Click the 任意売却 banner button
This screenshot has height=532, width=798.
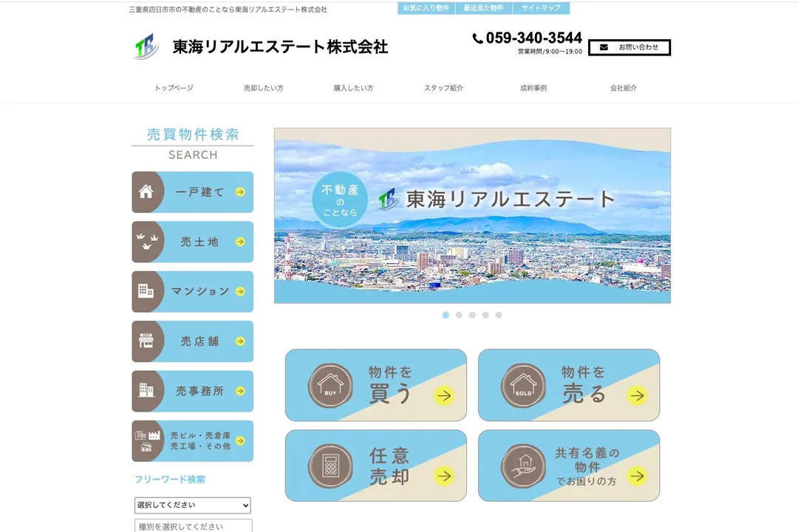click(x=376, y=465)
